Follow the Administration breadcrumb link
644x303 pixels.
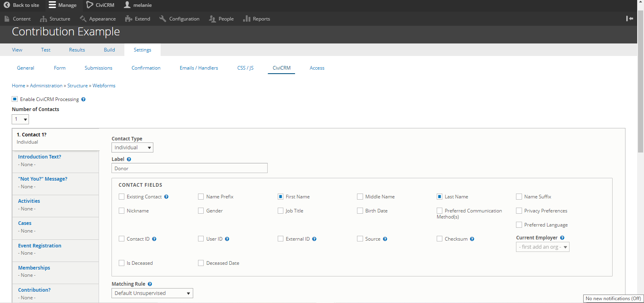coord(46,86)
